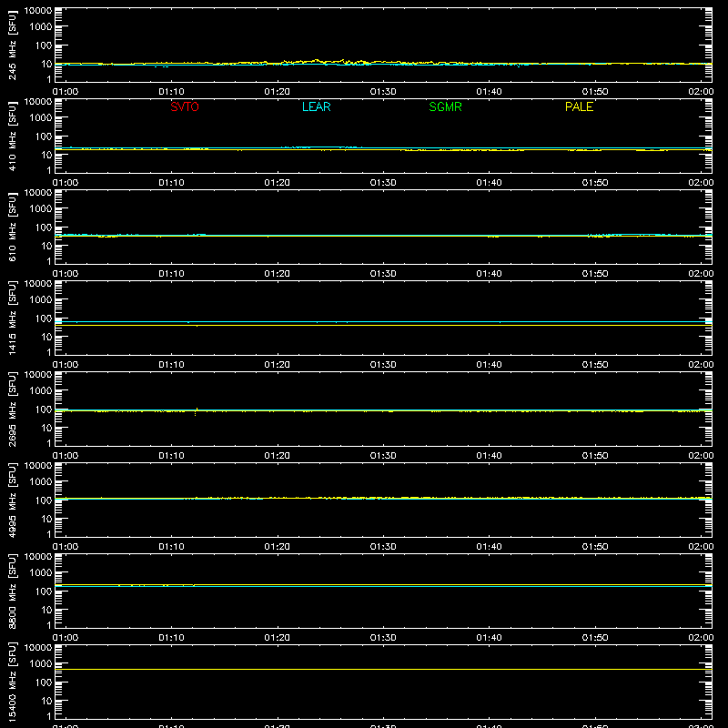The image size is (728, 728).
Task: Click the 10 y-axis value on 8800 MHz panel
Action: coord(46,610)
